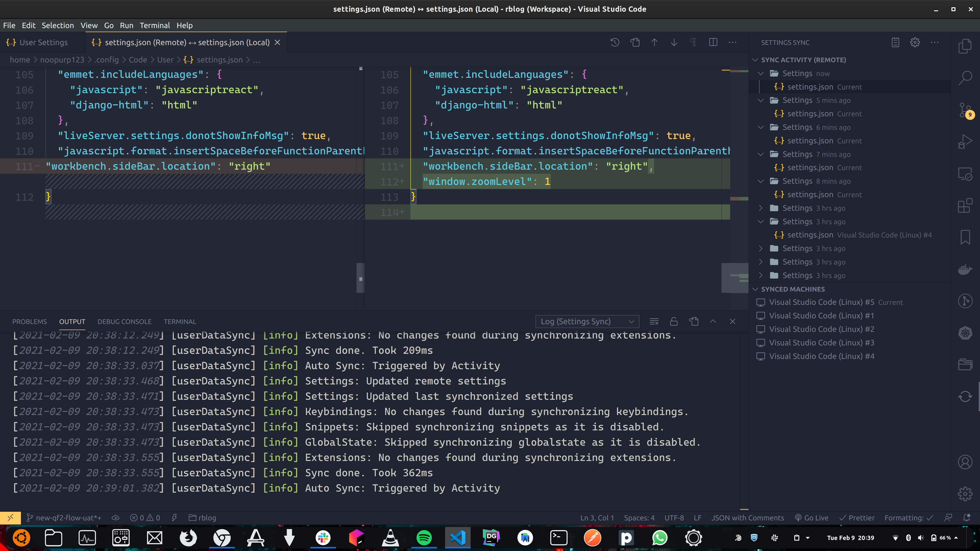This screenshot has width=980, height=551.
Task: Switch to the DEBUG CONSOLE tab
Action: click(x=124, y=321)
